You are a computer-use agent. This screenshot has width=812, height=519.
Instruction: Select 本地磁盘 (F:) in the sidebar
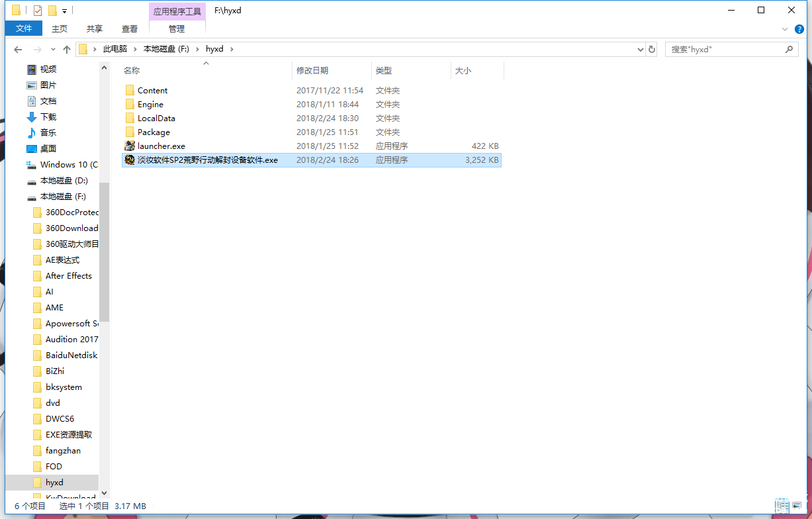[64, 197]
